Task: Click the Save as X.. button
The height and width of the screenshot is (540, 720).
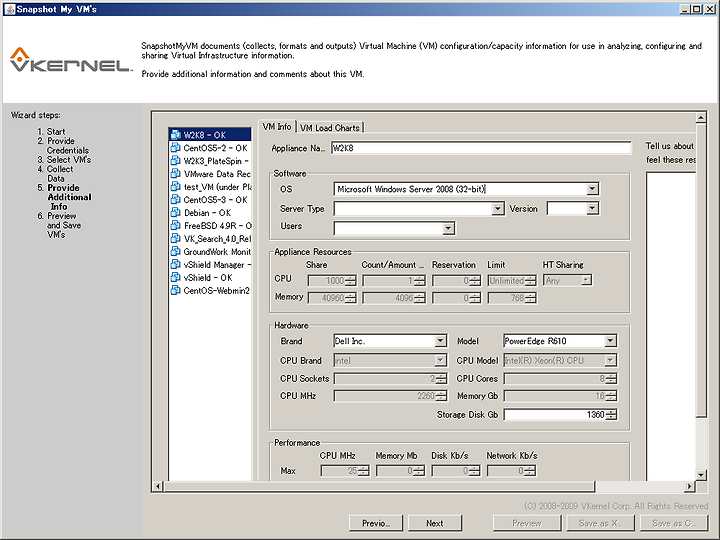Action: pyautogui.click(x=600, y=523)
